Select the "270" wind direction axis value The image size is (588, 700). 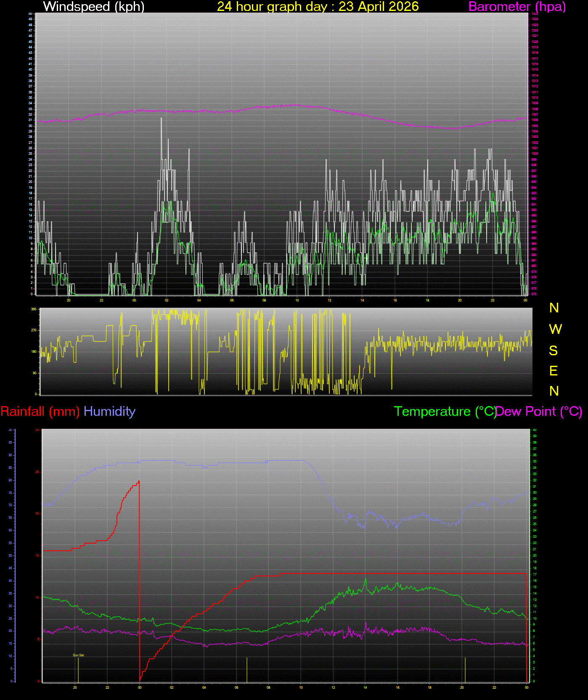tap(34, 330)
